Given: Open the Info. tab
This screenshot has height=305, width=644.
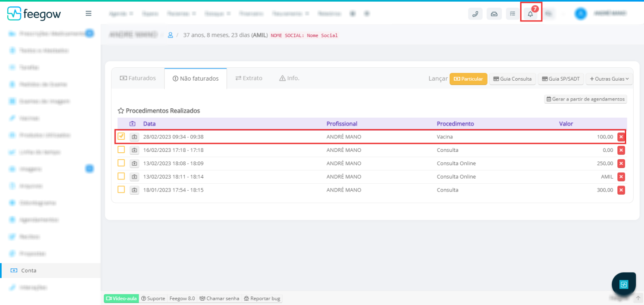Looking at the screenshot, I should [x=289, y=78].
